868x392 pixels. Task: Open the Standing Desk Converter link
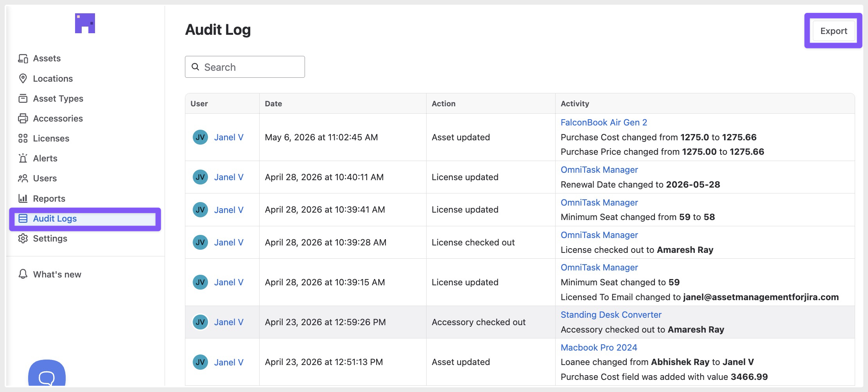(x=611, y=315)
